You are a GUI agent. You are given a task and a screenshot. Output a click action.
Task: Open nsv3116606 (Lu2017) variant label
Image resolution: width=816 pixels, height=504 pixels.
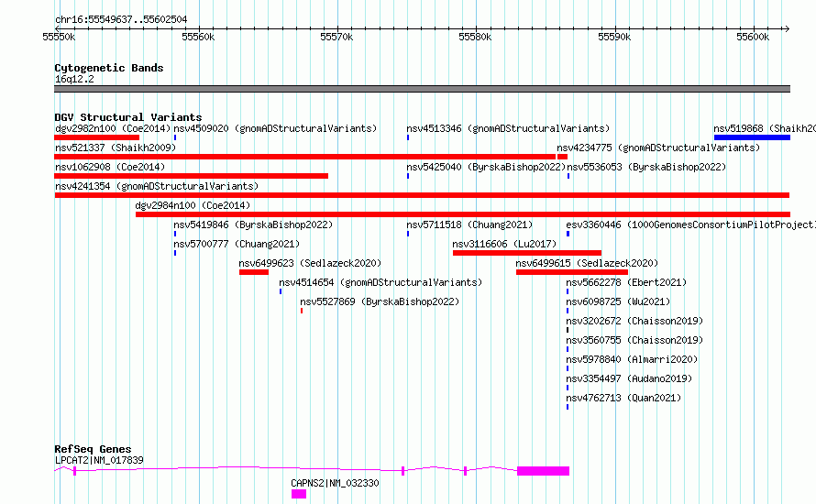(x=504, y=244)
